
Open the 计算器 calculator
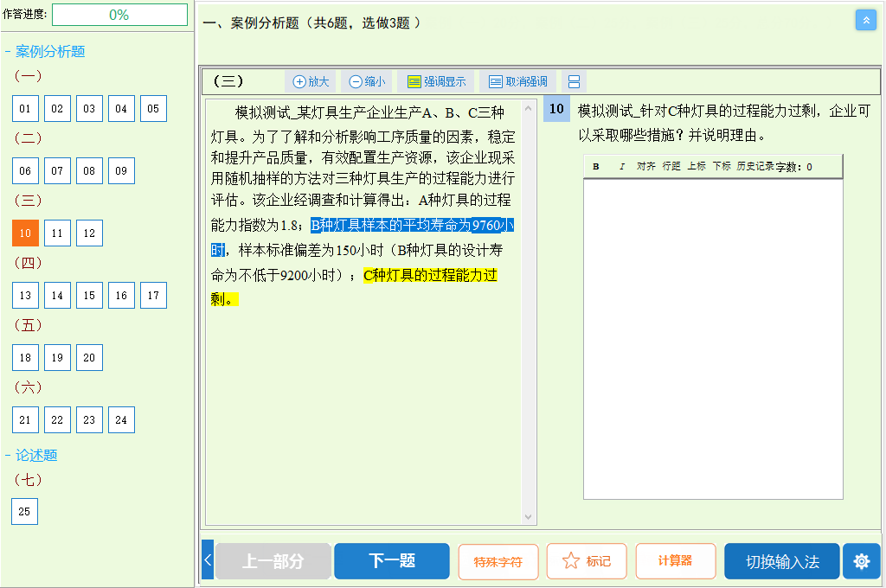pyautogui.click(x=675, y=561)
